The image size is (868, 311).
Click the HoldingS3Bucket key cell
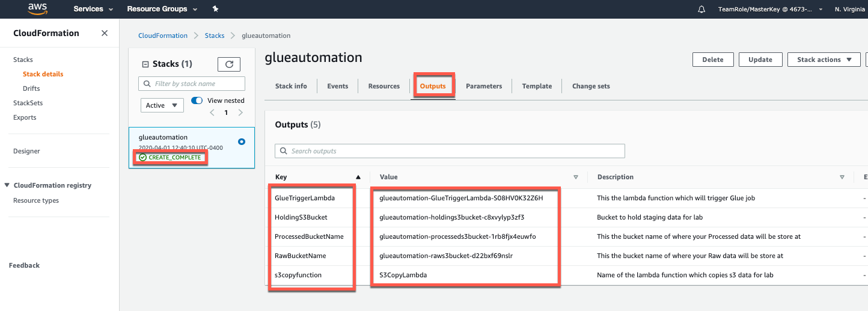point(301,217)
